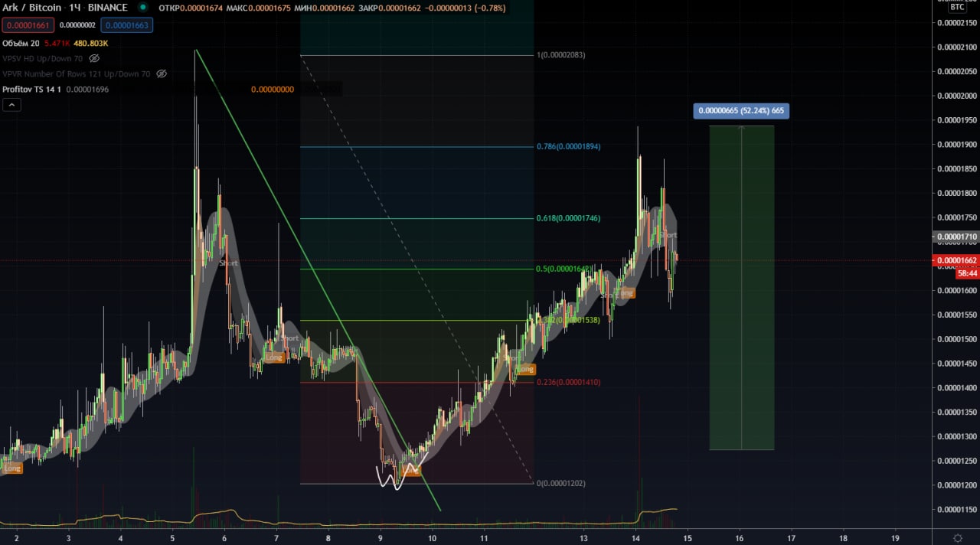The image size is (980, 545).
Task: Click the Long signal label near day 7
Action: [x=274, y=357]
